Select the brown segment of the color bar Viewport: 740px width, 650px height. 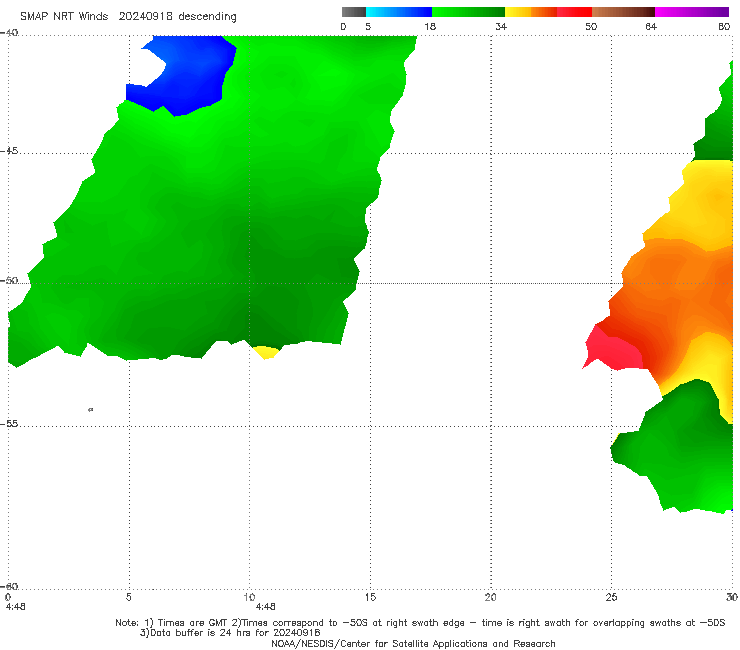click(x=623, y=12)
